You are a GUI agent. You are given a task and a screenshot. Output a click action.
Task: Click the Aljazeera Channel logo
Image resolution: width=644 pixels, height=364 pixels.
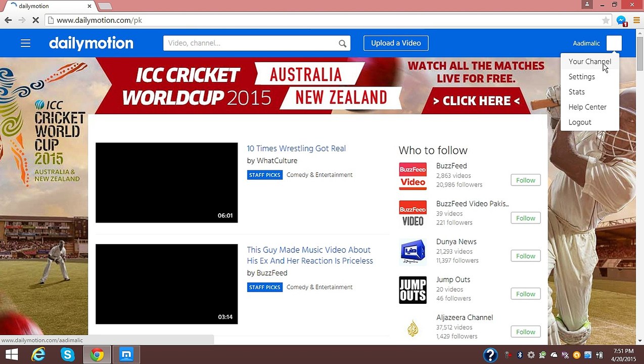point(413,328)
